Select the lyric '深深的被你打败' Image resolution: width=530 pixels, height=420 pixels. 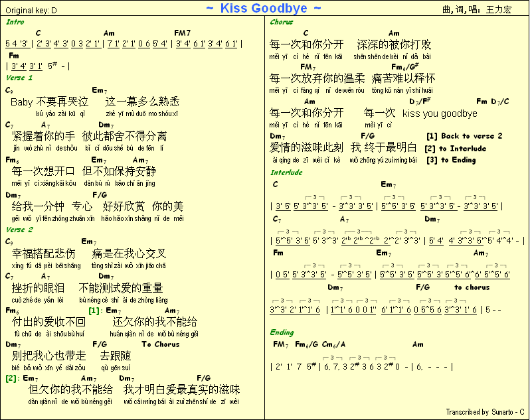(394, 44)
